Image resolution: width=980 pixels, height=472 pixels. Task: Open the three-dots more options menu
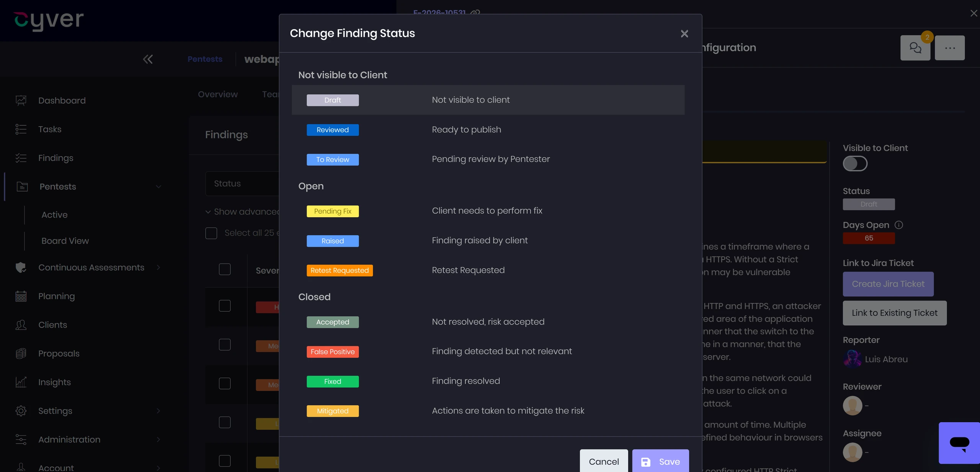pos(950,48)
